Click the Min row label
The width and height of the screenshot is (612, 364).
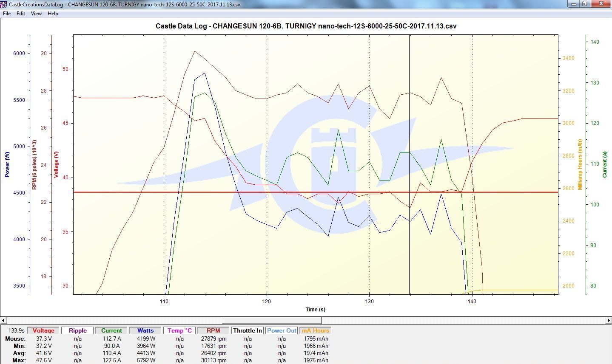coord(19,346)
